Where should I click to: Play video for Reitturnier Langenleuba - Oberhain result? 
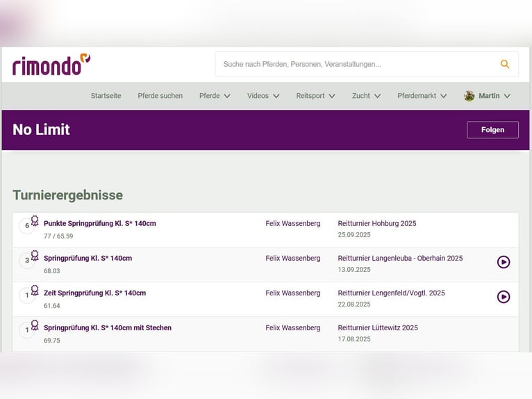click(x=504, y=262)
